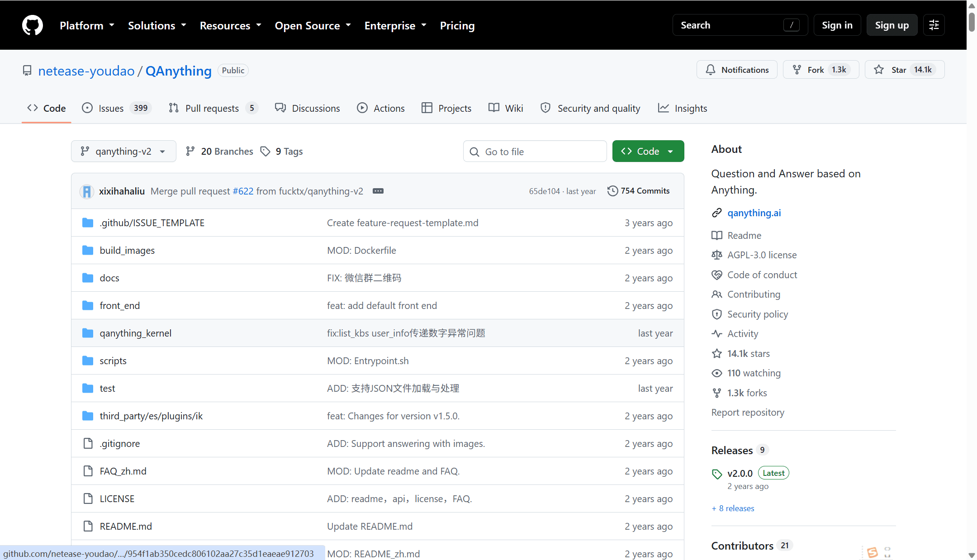Screen dimensions: 977x560
Task: View the 754 Commits history
Action: (x=639, y=191)
